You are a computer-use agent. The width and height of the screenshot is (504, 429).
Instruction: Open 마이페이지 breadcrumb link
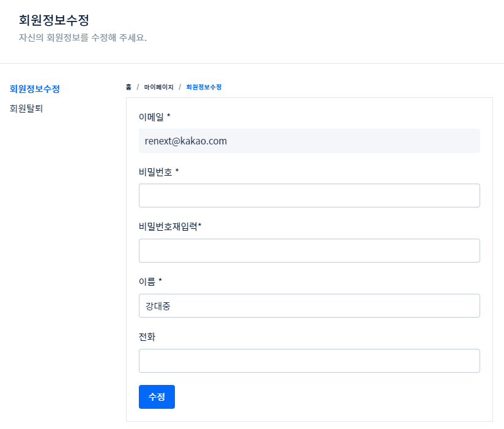coord(159,87)
